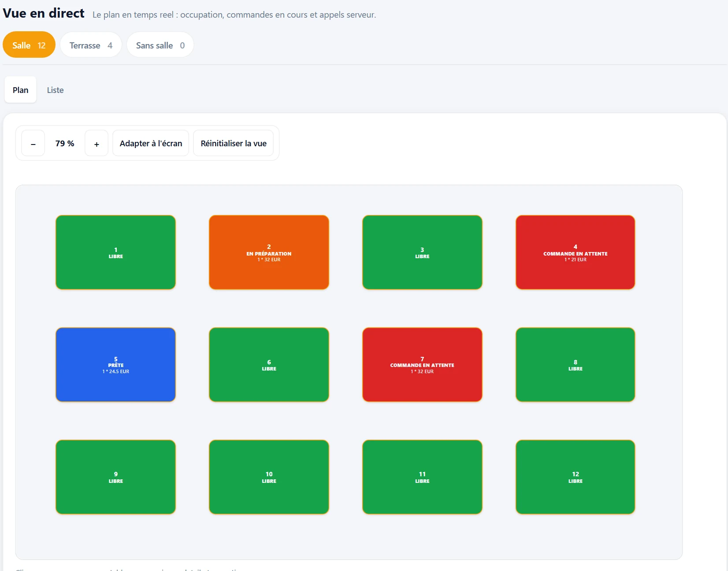
Task: Click the 79 % zoom level value
Action: pyautogui.click(x=65, y=143)
